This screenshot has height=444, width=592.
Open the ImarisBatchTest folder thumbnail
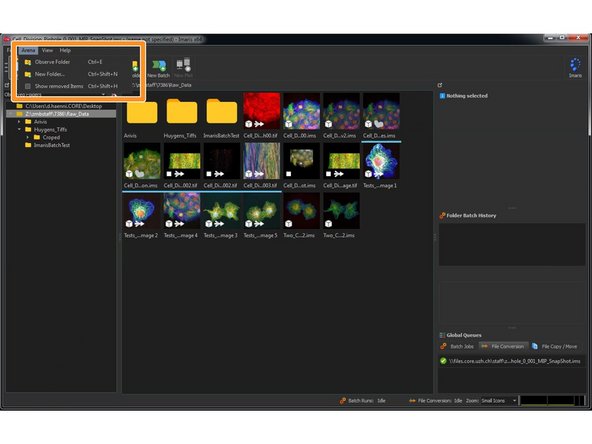[x=222, y=112]
